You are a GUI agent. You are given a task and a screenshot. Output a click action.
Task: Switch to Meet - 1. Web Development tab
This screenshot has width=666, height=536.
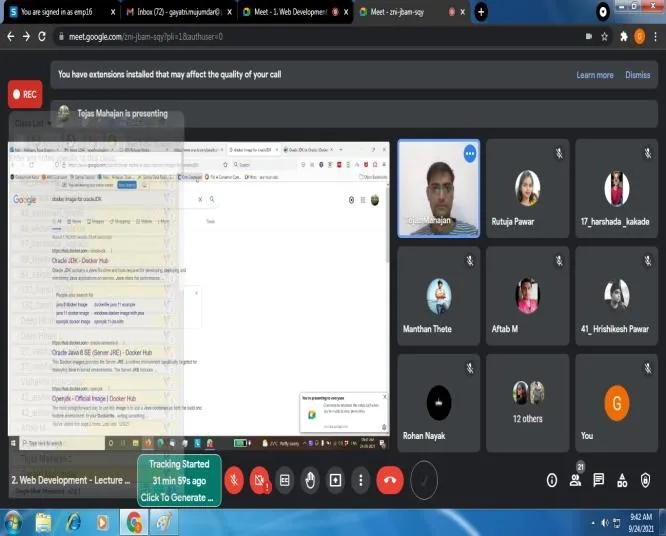295,12
